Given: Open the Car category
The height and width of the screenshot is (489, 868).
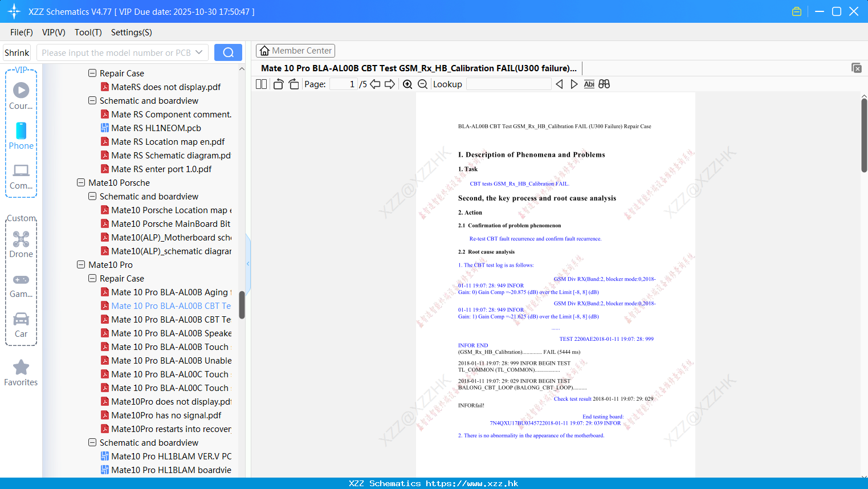Looking at the screenshot, I should point(21,325).
